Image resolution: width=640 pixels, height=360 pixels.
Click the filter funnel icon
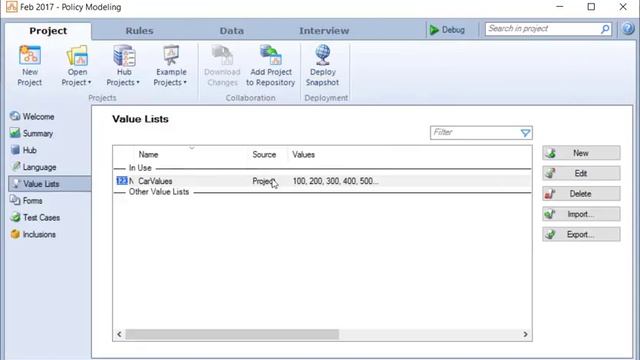pyautogui.click(x=525, y=133)
